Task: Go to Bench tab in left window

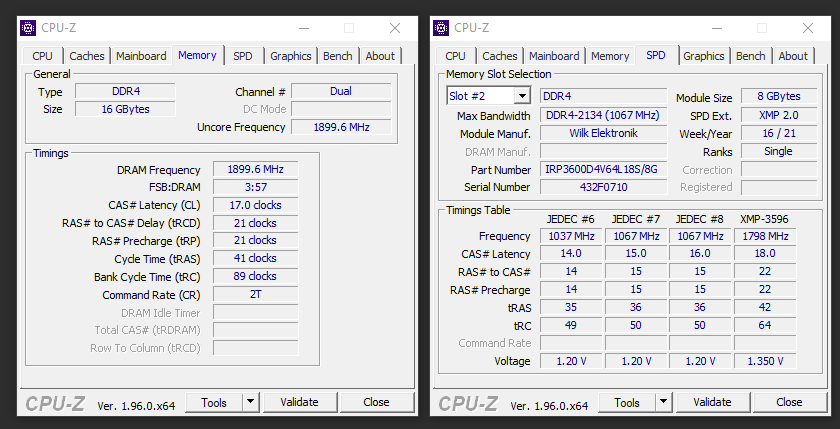Action: [x=338, y=56]
